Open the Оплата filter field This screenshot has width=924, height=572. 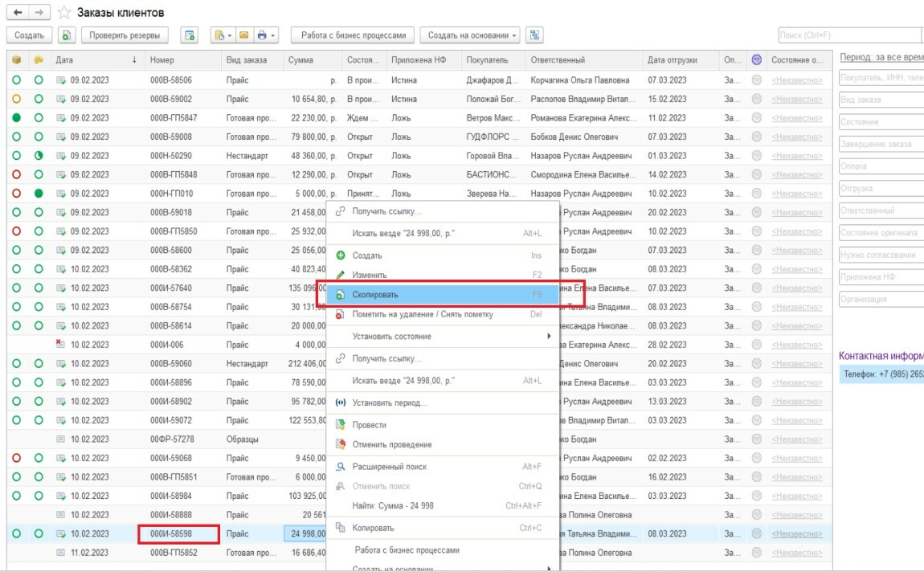(881, 166)
